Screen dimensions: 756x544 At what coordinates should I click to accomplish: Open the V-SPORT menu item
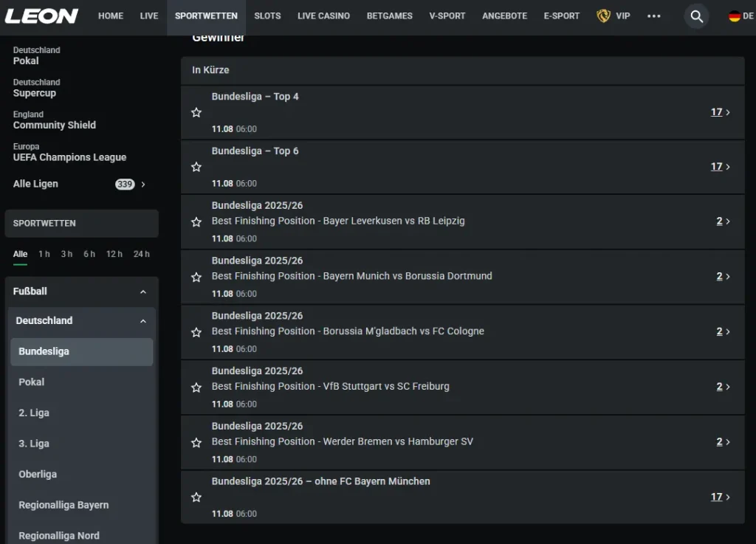(447, 16)
